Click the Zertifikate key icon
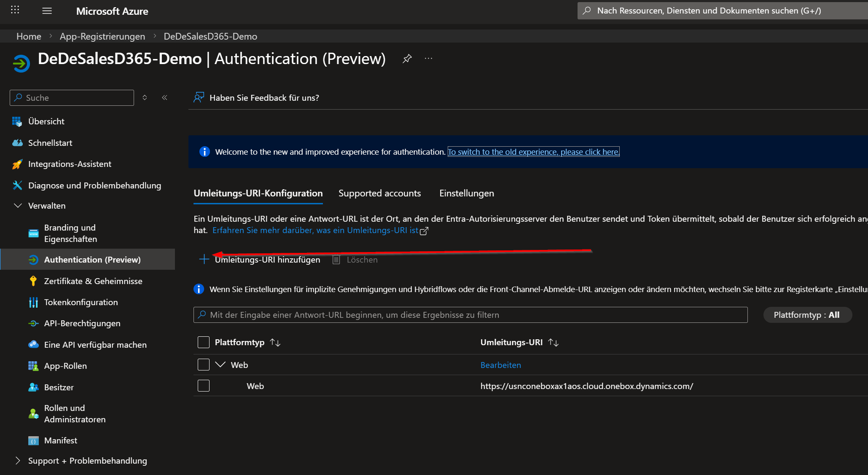 point(33,281)
